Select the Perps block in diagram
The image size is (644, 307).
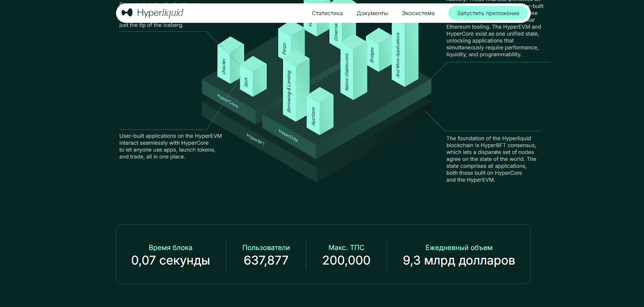(291, 42)
